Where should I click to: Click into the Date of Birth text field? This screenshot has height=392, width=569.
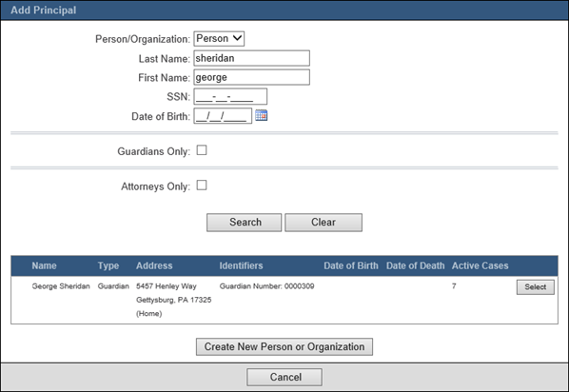coord(223,116)
